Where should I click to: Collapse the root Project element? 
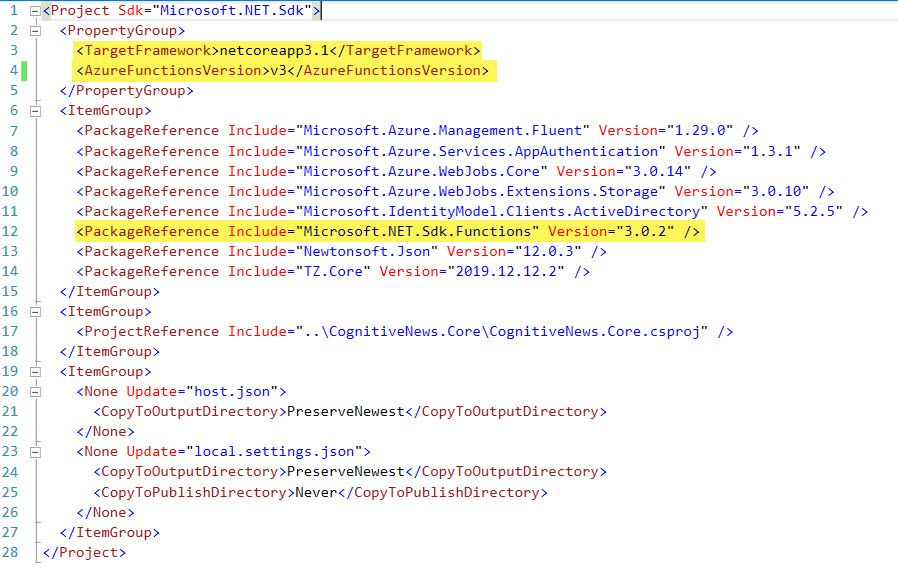point(35,11)
